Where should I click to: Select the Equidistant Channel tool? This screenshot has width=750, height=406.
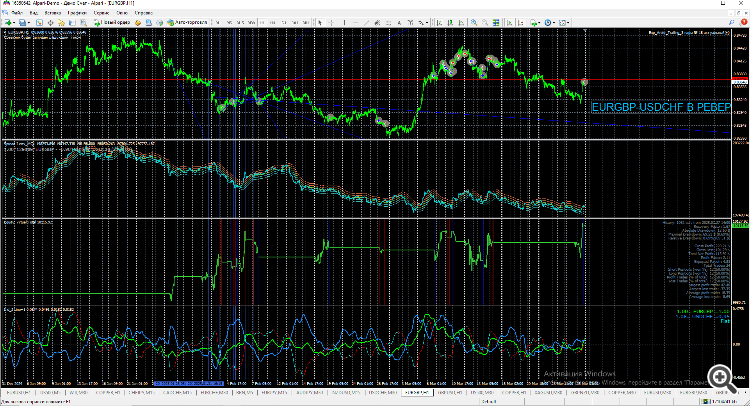click(x=377, y=22)
